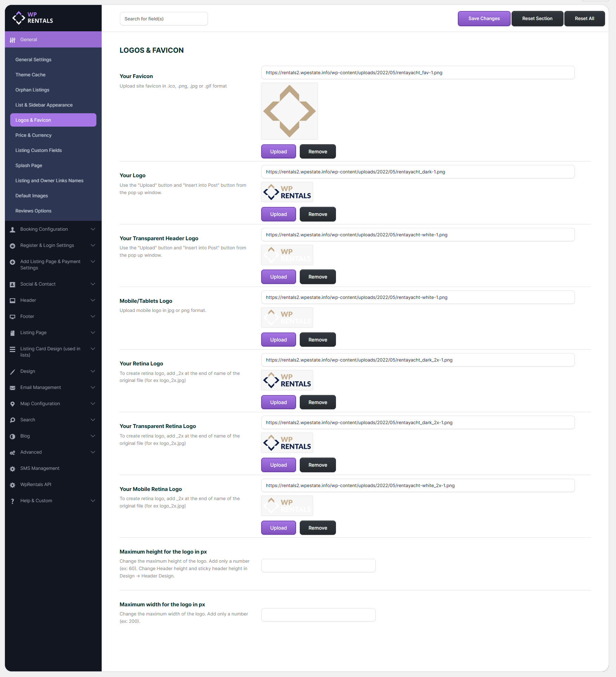Expand the Header section chevron
This screenshot has width=616, height=677.
(93, 300)
